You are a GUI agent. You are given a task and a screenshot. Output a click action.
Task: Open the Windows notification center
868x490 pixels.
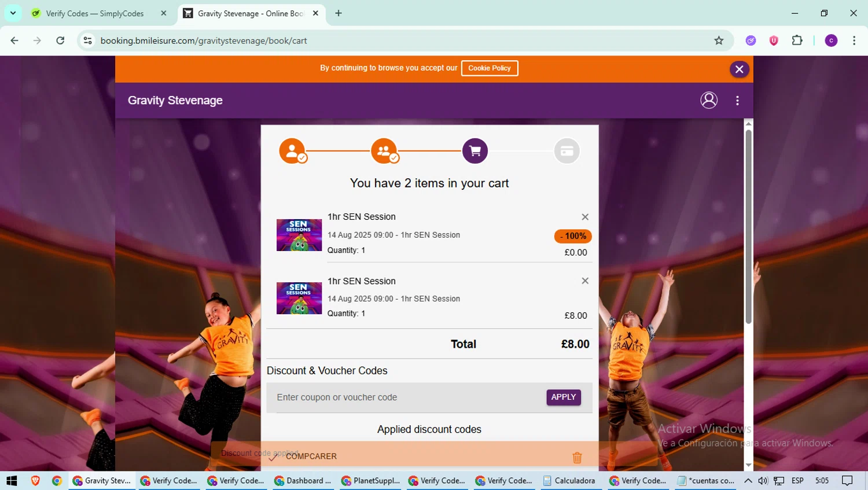[x=847, y=481]
